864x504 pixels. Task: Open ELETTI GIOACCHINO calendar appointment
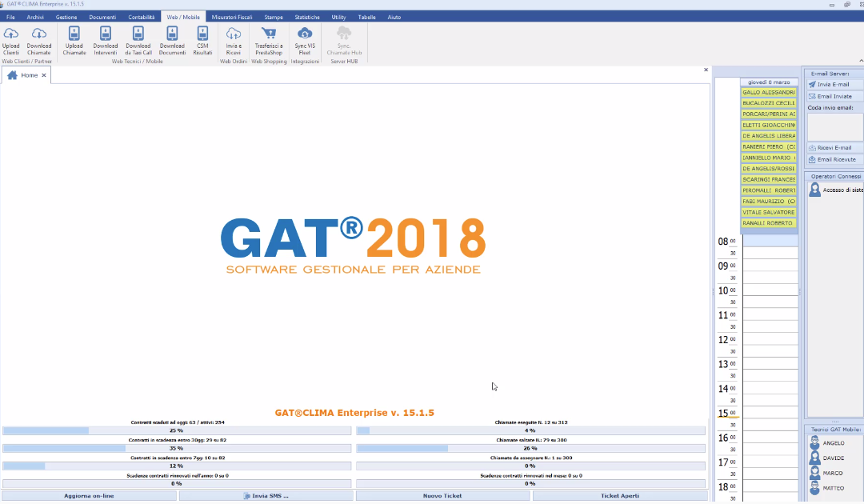pyautogui.click(x=769, y=125)
